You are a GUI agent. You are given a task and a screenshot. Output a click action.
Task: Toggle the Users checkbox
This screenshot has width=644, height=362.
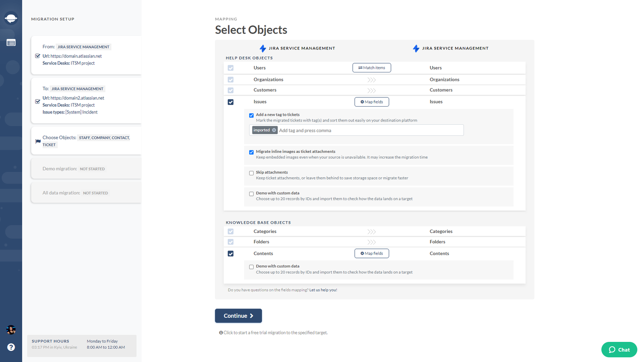click(231, 68)
